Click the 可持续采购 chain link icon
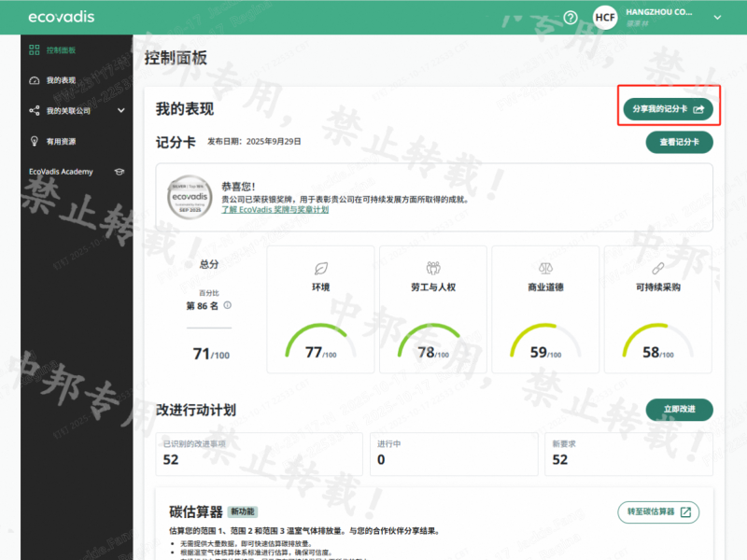 tap(657, 268)
